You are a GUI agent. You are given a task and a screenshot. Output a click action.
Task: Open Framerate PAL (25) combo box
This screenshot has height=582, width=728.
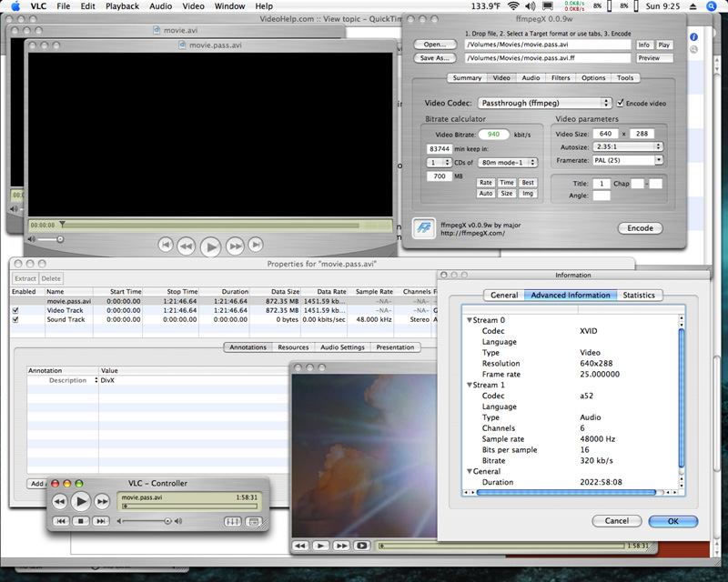[628, 160]
